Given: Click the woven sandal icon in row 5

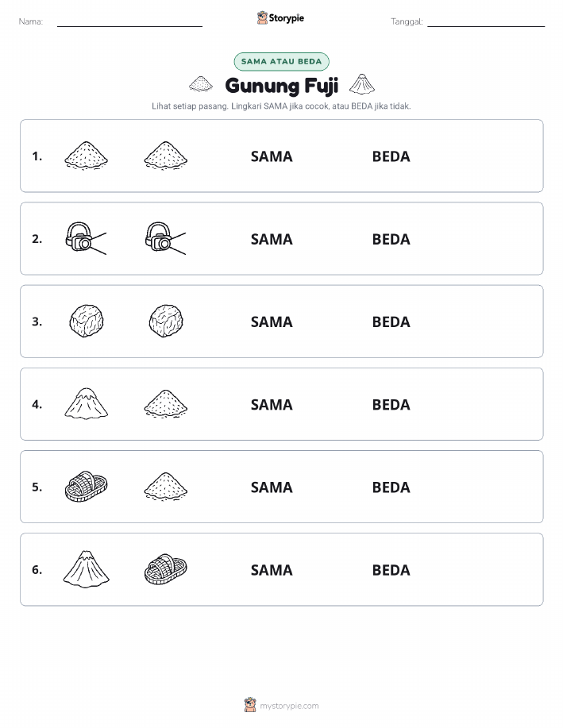Looking at the screenshot, I should (86, 486).
